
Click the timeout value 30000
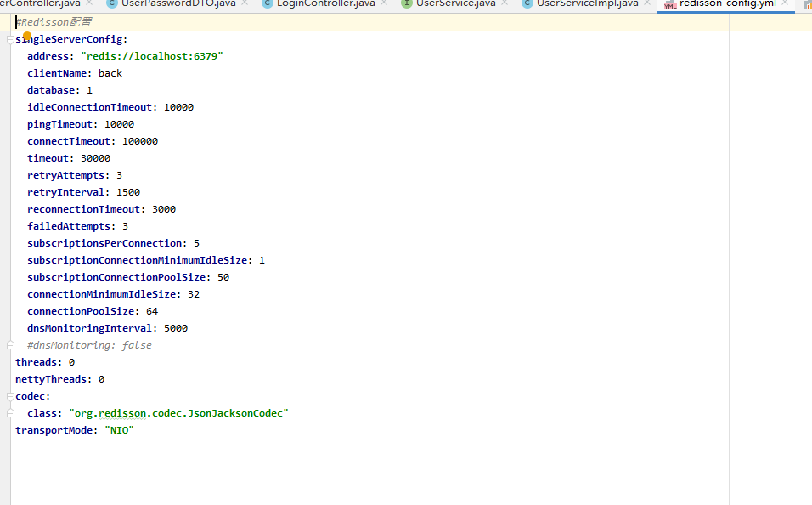click(95, 158)
